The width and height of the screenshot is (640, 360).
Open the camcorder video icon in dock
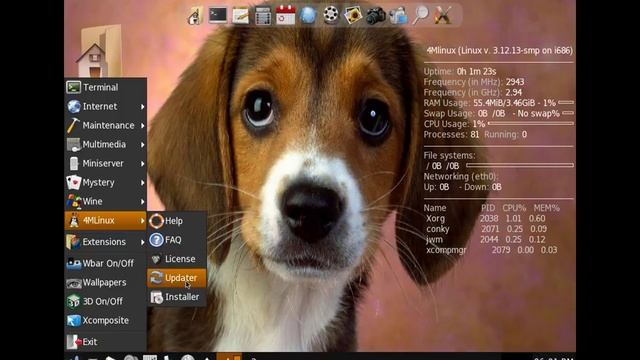pos(398,16)
